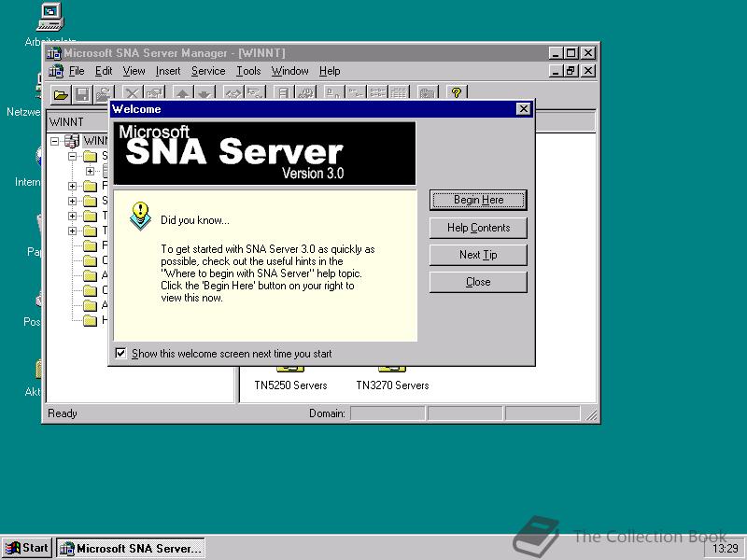This screenshot has width=747, height=560.
Task: Open the Service menu
Action: [x=208, y=71]
